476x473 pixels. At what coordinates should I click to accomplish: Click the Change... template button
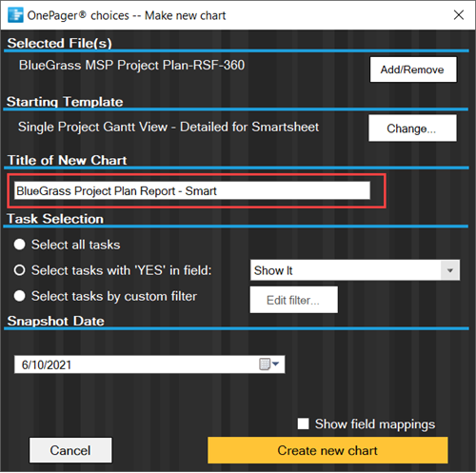412,128
